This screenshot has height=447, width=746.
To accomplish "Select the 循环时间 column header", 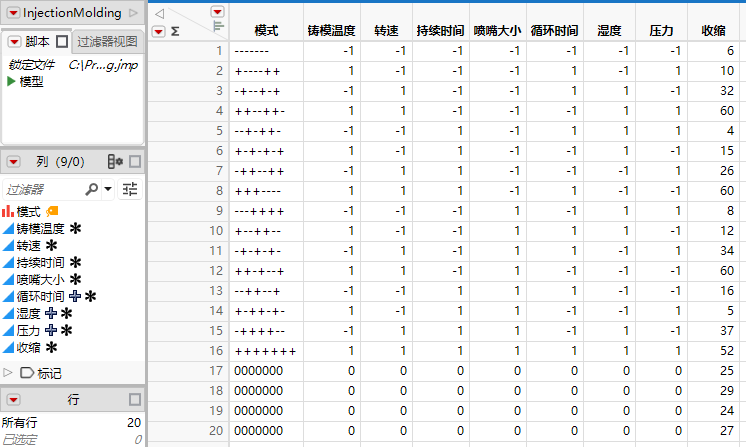I will (555, 30).
